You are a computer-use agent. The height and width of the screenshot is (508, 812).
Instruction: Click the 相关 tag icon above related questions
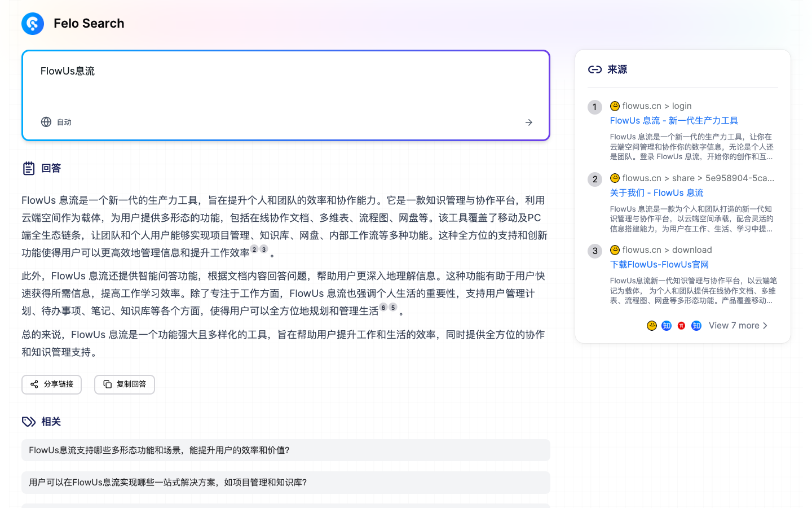tap(28, 421)
